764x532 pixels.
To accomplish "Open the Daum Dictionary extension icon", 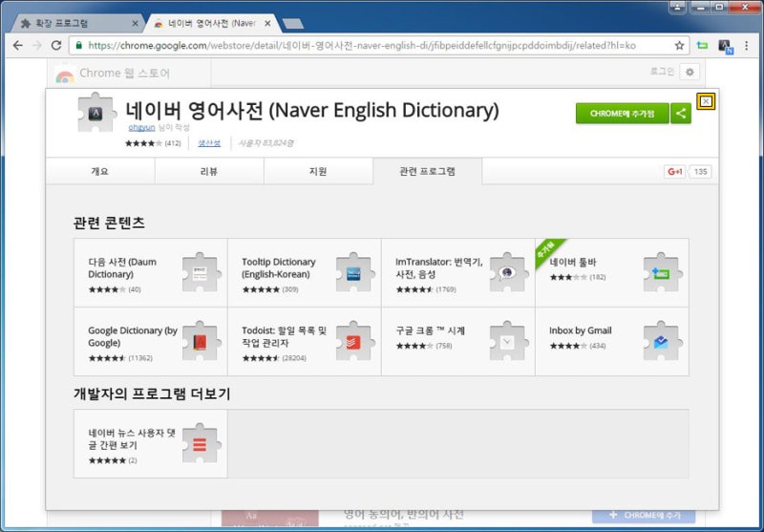I will (202, 272).
